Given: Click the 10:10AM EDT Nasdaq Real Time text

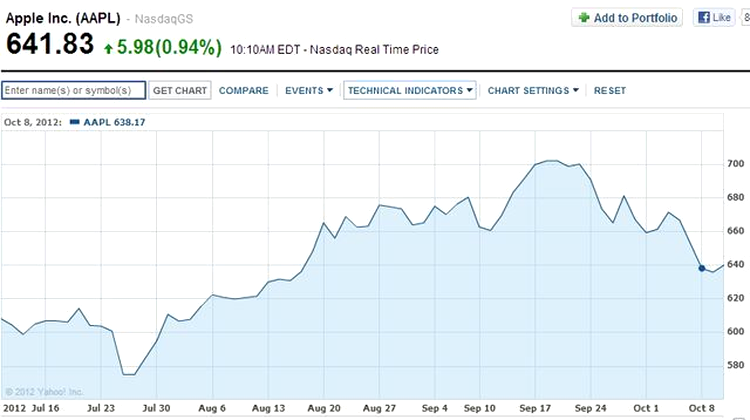Looking at the screenshot, I should point(334,50).
